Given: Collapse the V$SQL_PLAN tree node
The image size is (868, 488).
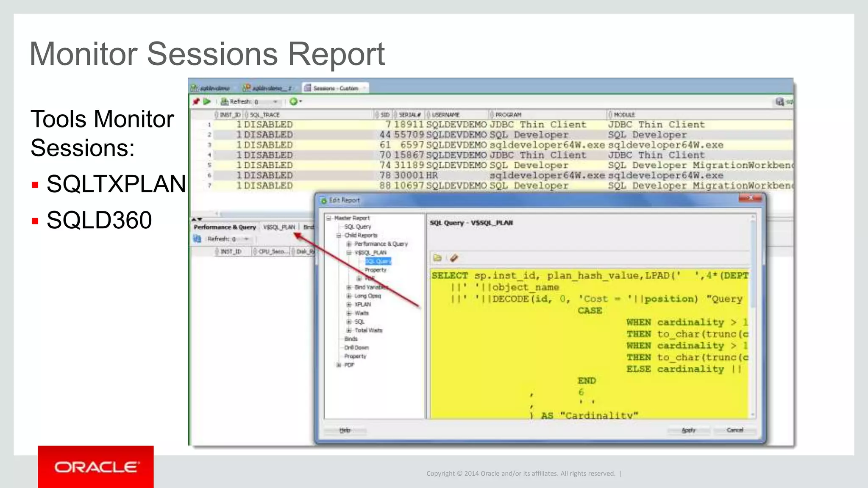Looking at the screenshot, I should [349, 253].
